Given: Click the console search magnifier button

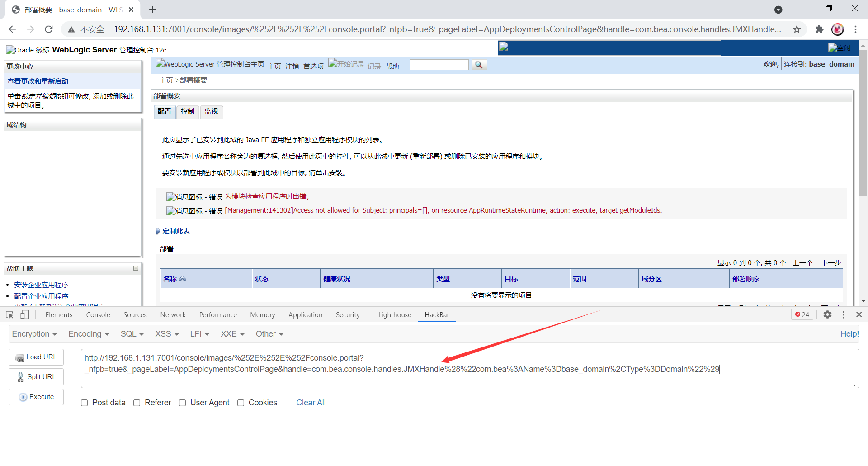Looking at the screenshot, I should (x=479, y=65).
